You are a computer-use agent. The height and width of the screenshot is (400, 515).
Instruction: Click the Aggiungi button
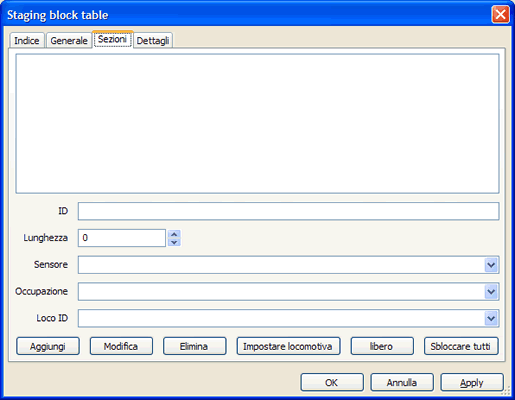coord(48,346)
